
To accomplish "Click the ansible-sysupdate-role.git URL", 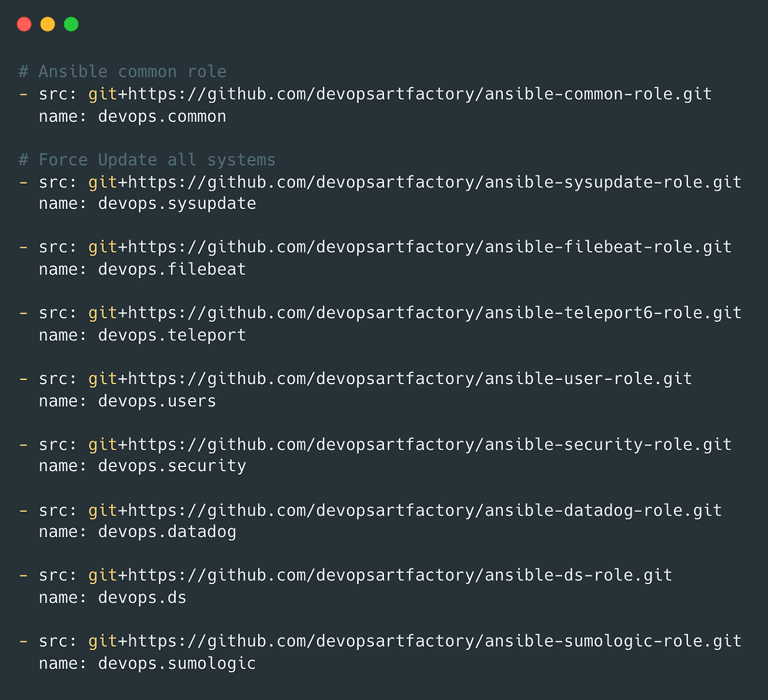I will pos(415,183).
